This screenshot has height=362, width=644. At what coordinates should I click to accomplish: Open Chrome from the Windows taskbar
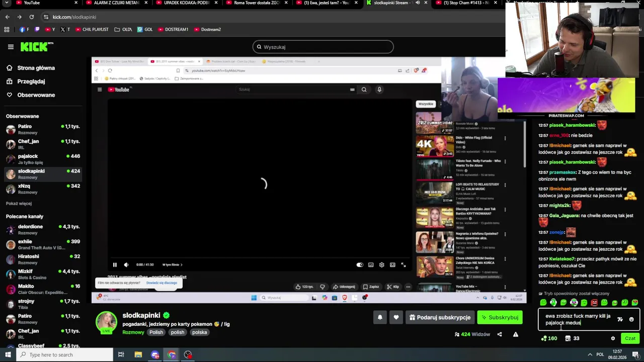(172, 354)
